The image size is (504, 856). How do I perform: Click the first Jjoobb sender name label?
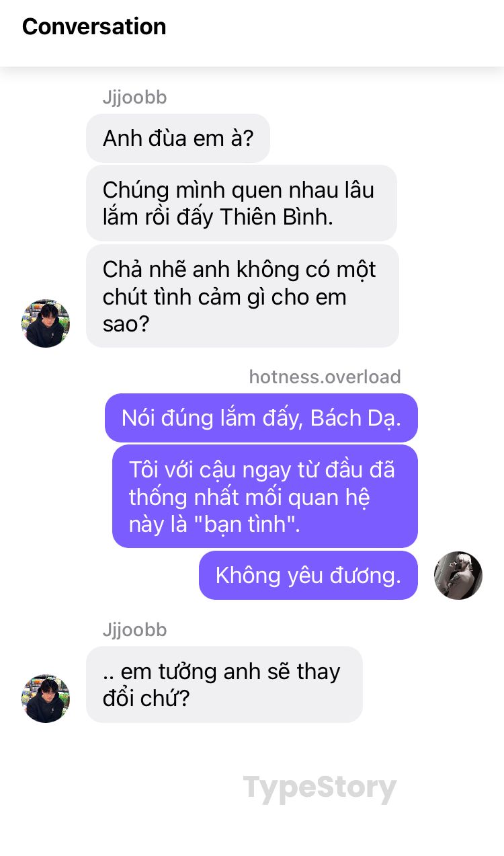click(134, 98)
